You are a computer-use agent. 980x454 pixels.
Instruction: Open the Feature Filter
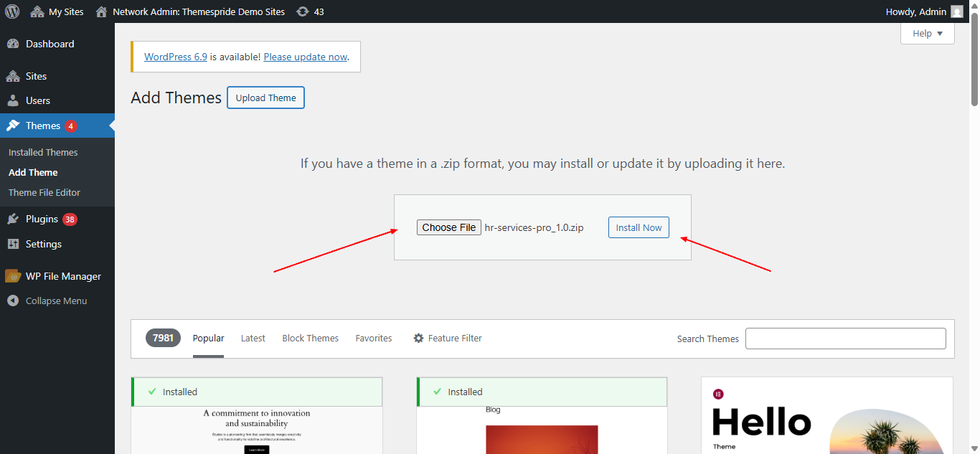click(447, 338)
